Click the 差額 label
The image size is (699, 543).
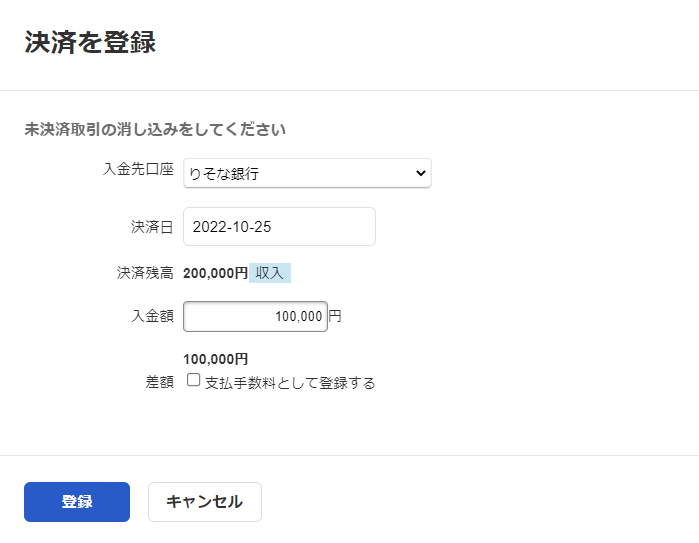[x=159, y=382]
